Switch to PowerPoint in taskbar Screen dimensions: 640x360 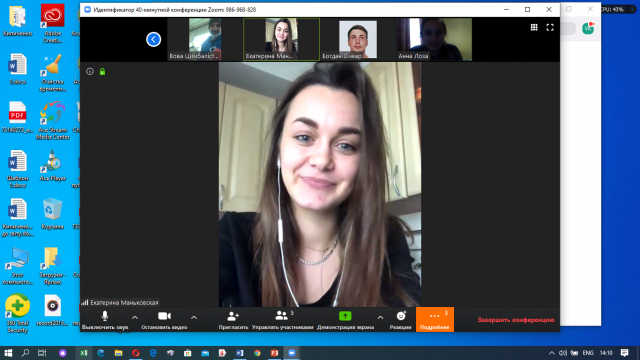(x=274, y=353)
